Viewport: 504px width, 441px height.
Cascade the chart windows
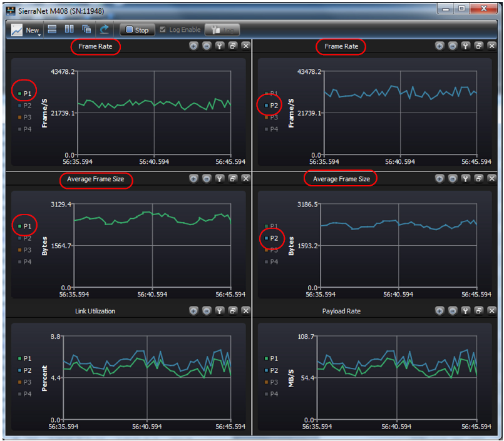pyautogui.click(x=86, y=29)
